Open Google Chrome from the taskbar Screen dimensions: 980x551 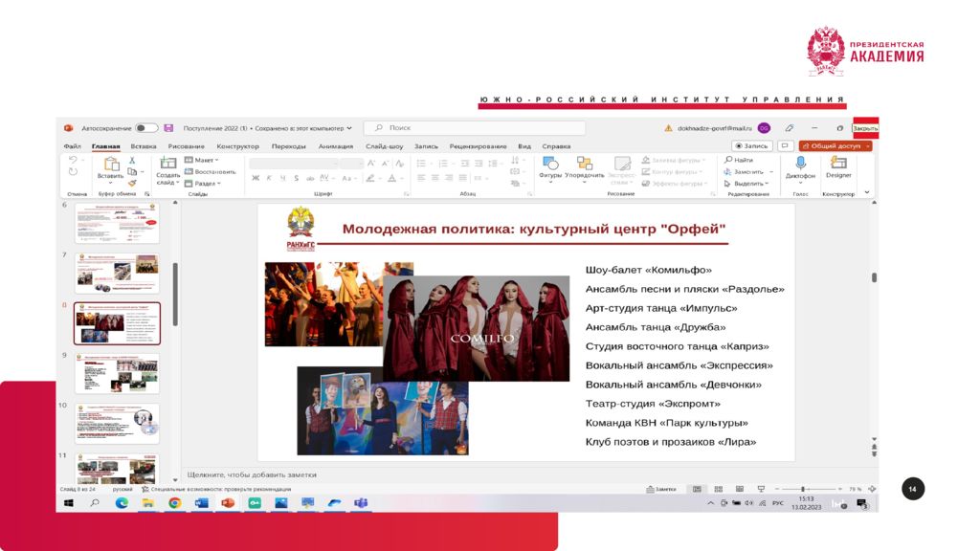[x=174, y=503]
